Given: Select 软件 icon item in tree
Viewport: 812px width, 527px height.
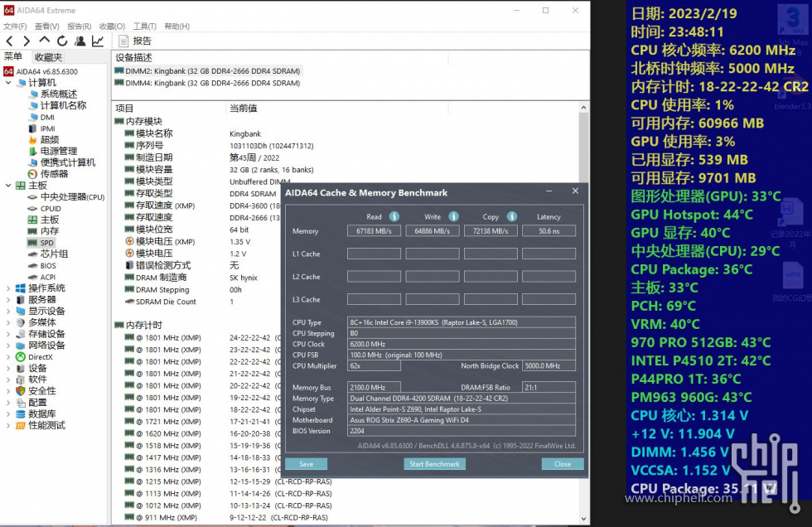Looking at the screenshot, I should [x=20, y=380].
